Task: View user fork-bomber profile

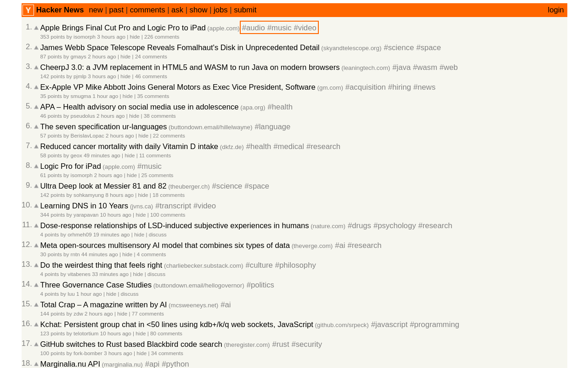Action: pos(88,353)
